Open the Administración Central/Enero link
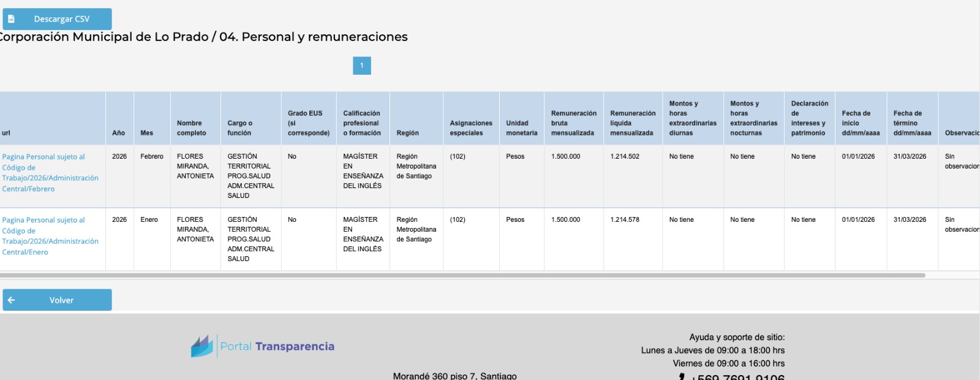The height and width of the screenshot is (380, 980). click(x=50, y=236)
